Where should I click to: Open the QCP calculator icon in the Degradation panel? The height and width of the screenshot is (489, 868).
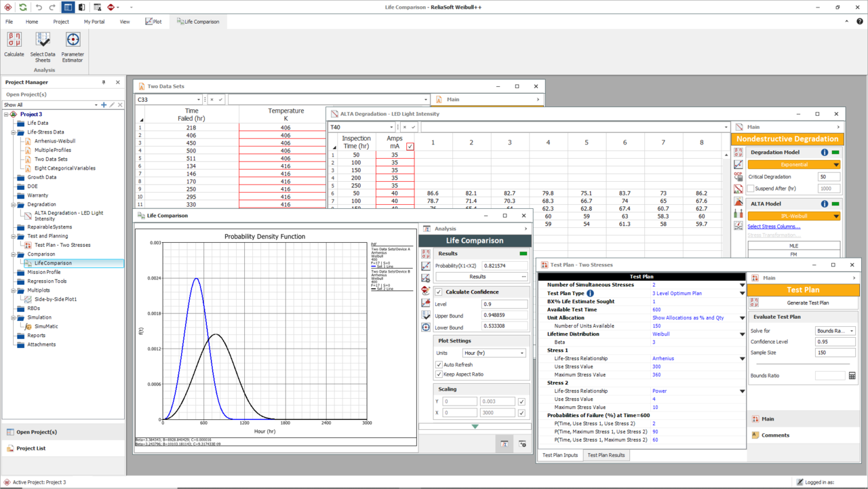738,175
